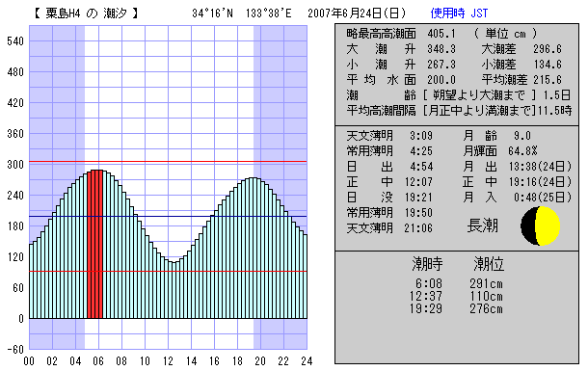
Task: Click the tide level 291cm
Action: coord(486,283)
